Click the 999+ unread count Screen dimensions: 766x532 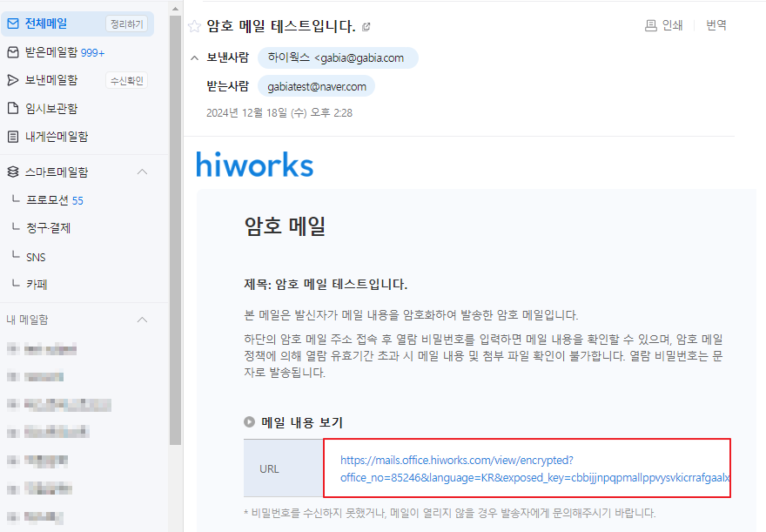coord(93,53)
